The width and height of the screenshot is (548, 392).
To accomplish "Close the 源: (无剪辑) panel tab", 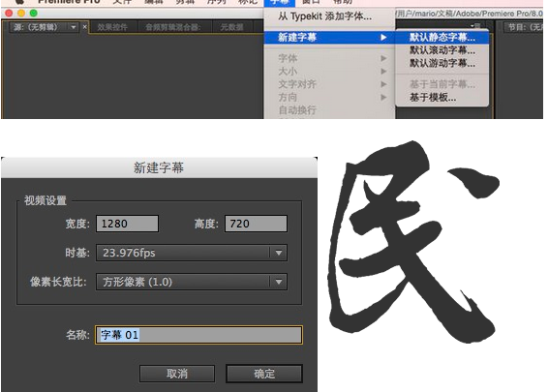I will [x=84, y=26].
